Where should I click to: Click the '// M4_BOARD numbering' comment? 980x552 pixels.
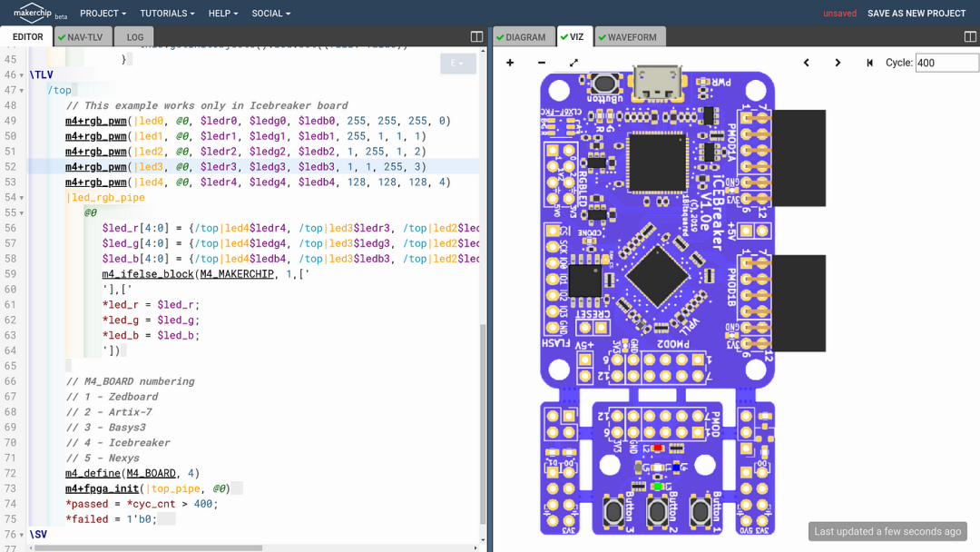pyautogui.click(x=130, y=381)
